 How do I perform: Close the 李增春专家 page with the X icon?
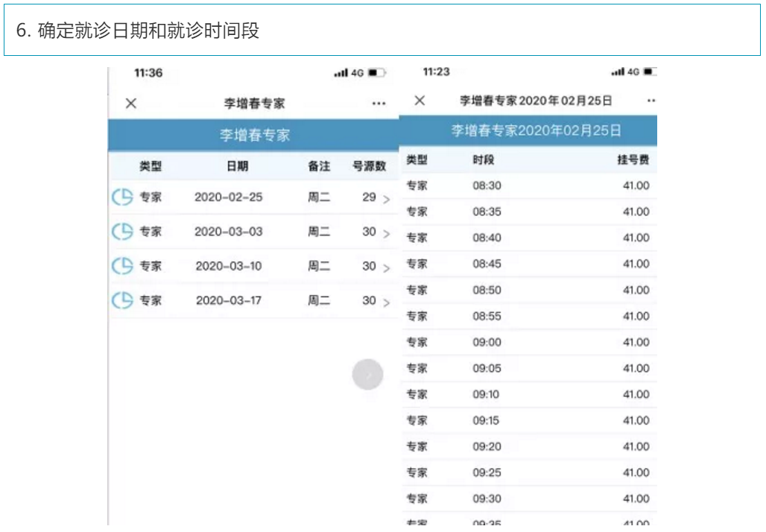131,104
